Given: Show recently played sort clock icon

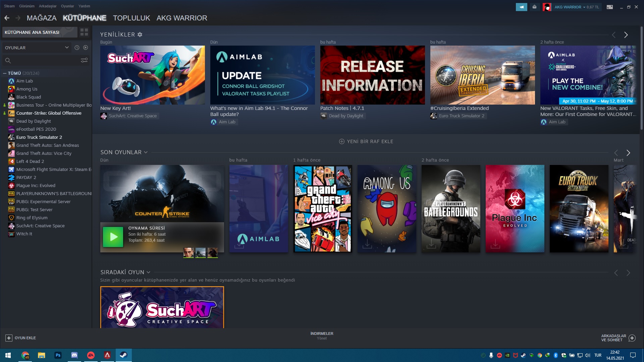Looking at the screenshot, I should [x=77, y=48].
